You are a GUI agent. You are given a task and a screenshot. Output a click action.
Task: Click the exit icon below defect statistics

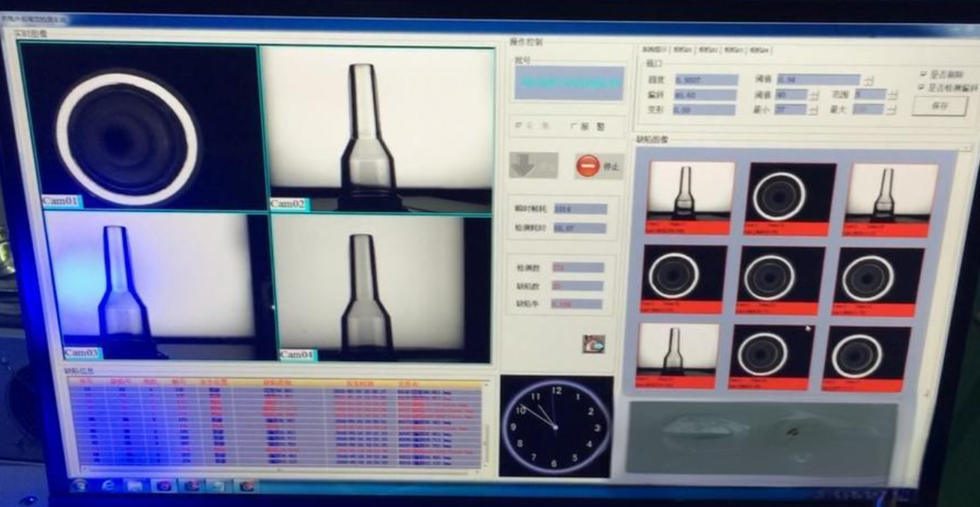(x=593, y=344)
